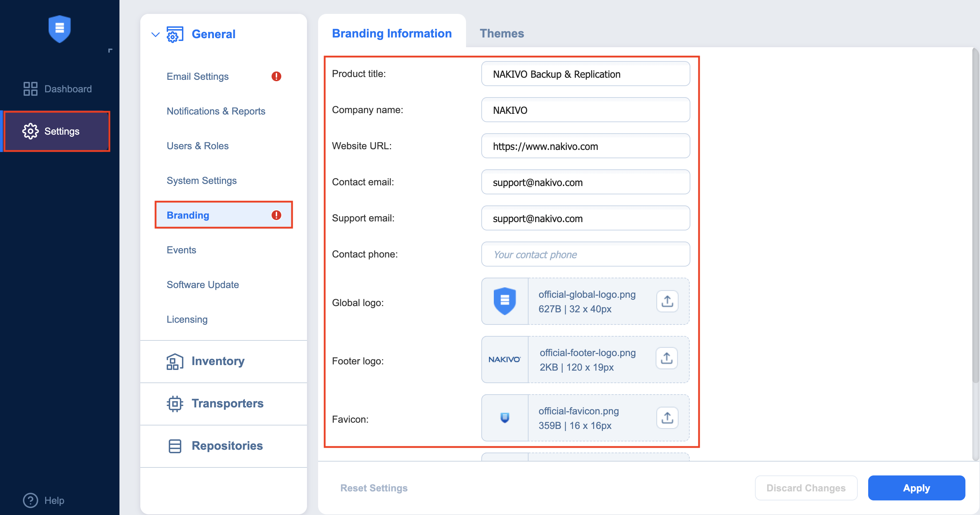Viewport: 980px width, 515px height.
Task: Expand the Repositories section
Action: click(x=227, y=446)
